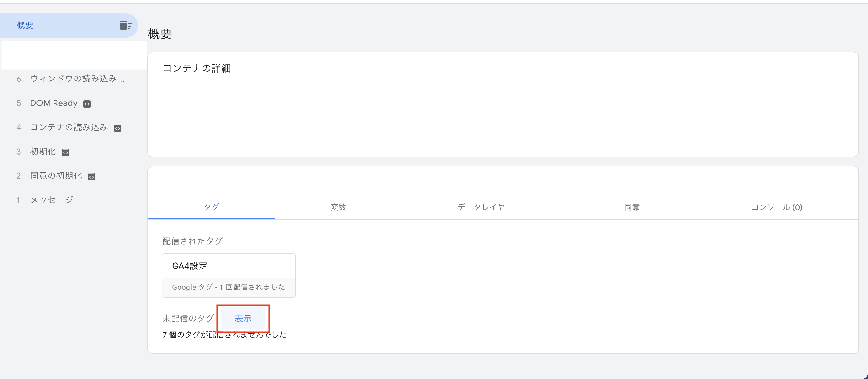Open the 同意 tab
This screenshot has height=379, width=868.
[x=631, y=207]
